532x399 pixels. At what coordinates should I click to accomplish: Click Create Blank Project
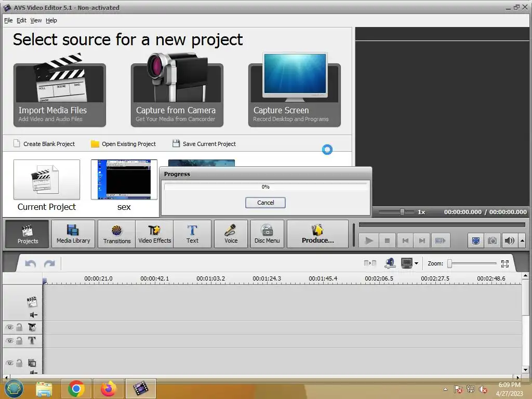tap(44, 144)
